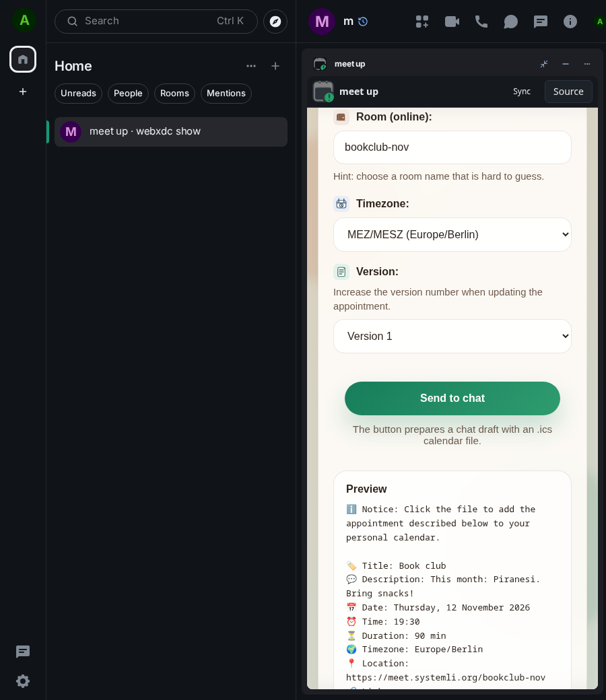Collapse the meet up widget with the inward arrows icon
This screenshot has height=700, width=606.
coord(544,64)
